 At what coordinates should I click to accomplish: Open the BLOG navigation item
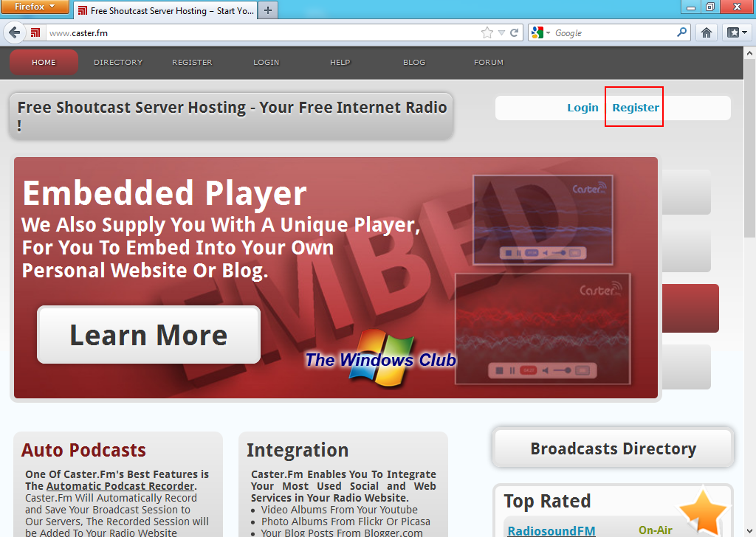414,62
